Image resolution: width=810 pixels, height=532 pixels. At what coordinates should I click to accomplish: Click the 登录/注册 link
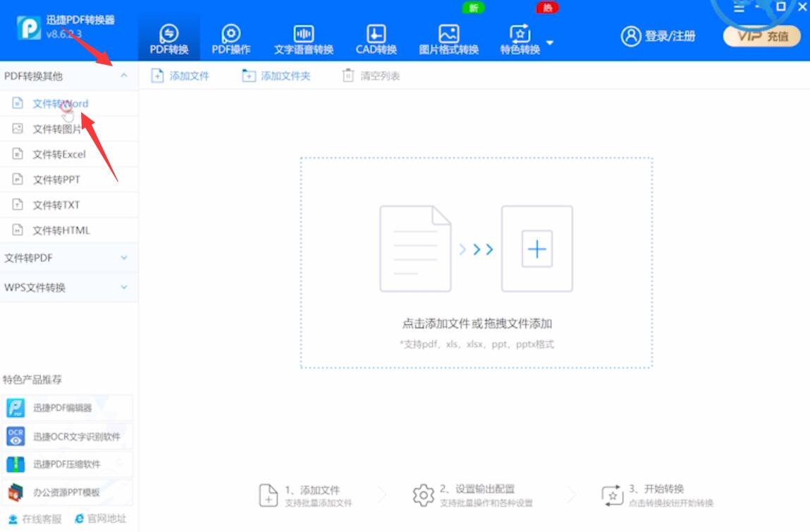click(670, 36)
